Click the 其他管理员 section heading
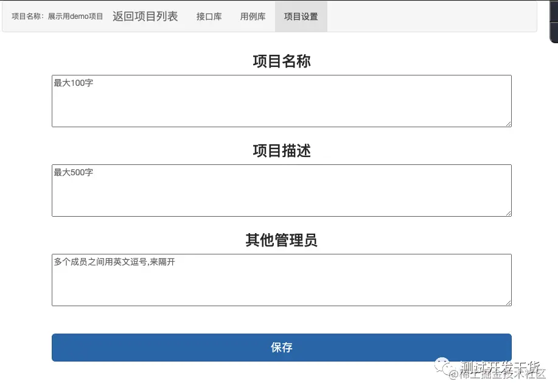This screenshot has height=392, width=558. coord(281,240)
